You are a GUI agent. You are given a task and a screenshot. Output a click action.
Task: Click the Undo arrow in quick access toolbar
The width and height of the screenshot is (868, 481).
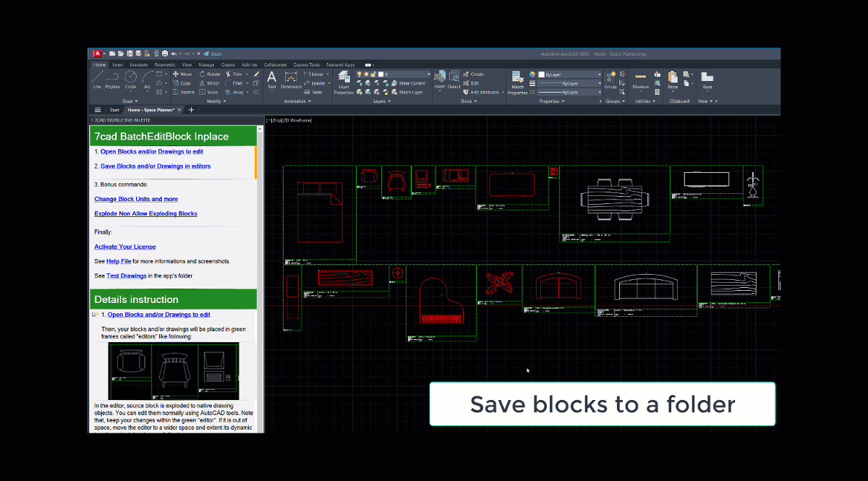pyautogui.click(x=174, y=54)
